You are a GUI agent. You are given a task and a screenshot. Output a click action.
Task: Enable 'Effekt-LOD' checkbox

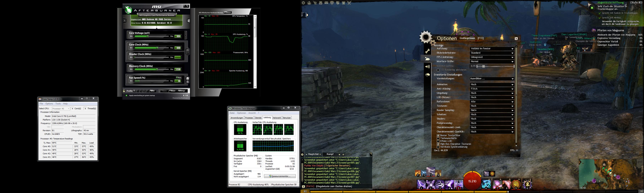[x=438, y=141]
